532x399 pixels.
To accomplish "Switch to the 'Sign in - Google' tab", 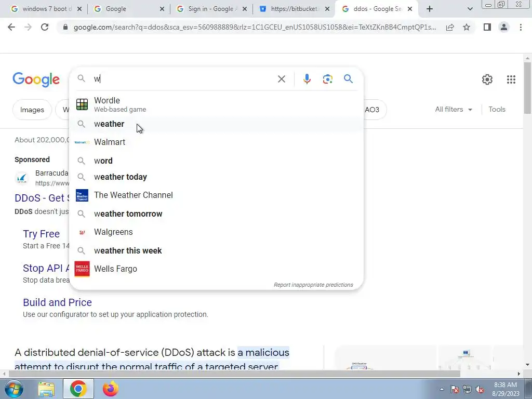I will coord(210,9).
